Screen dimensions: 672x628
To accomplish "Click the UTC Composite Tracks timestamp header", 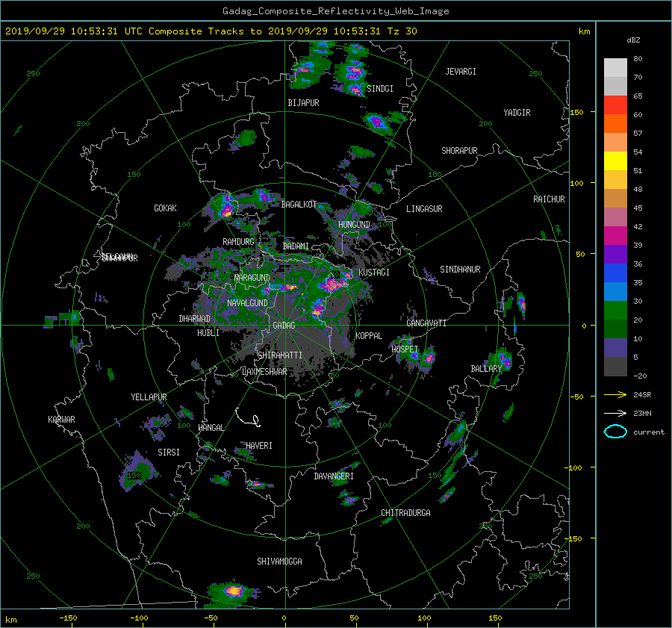I will click(x=211, y=31).
